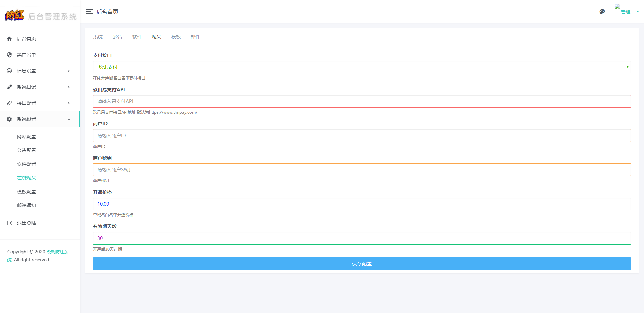Open the 管理 user dropdown menu
Screen dimensions: 644x313
[627, 12]
